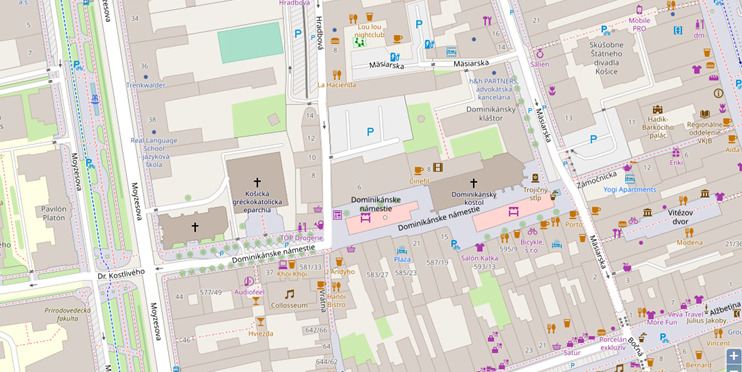Select the Trenkwalder office label
The image size is (742, 372).
coord(146,85)
